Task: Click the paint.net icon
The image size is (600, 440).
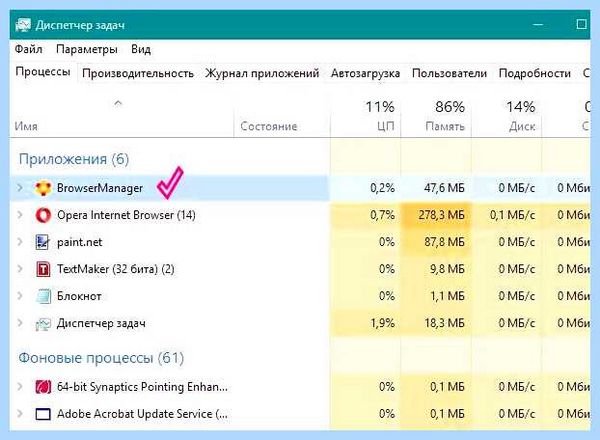Action: tap(42, 242)
